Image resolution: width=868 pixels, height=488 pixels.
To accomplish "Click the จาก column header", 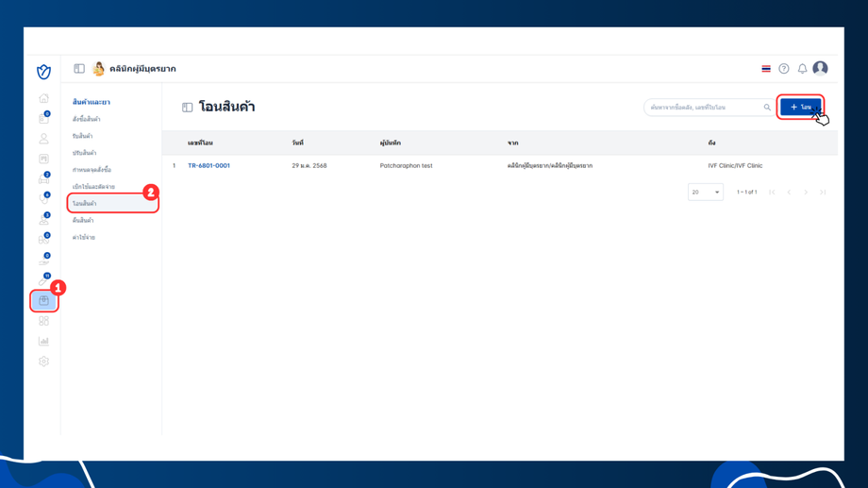I will [512, 143].
